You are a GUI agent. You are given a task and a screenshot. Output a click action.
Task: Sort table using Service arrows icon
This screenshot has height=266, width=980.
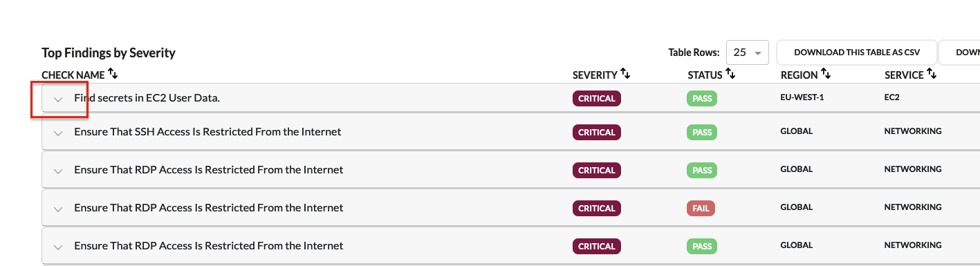point(932,73)
